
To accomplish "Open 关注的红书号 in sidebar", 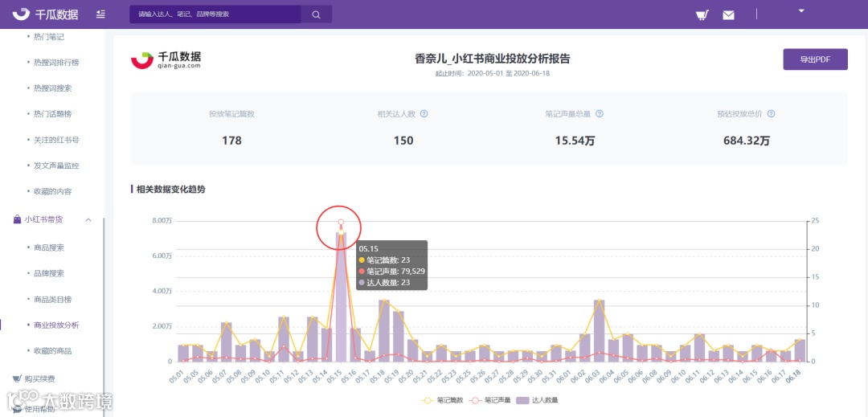I will (56, 140).
